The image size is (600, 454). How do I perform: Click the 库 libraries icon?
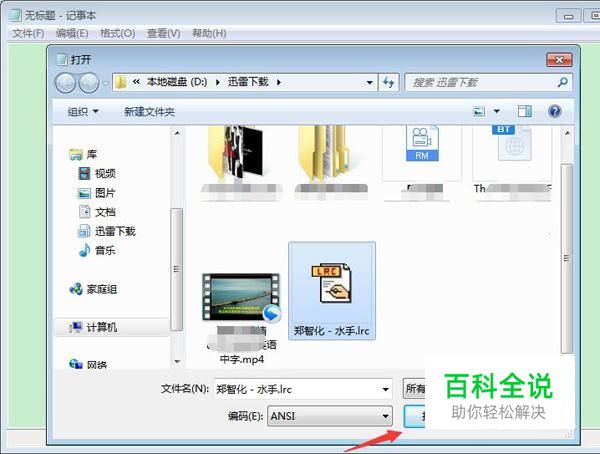76,154
